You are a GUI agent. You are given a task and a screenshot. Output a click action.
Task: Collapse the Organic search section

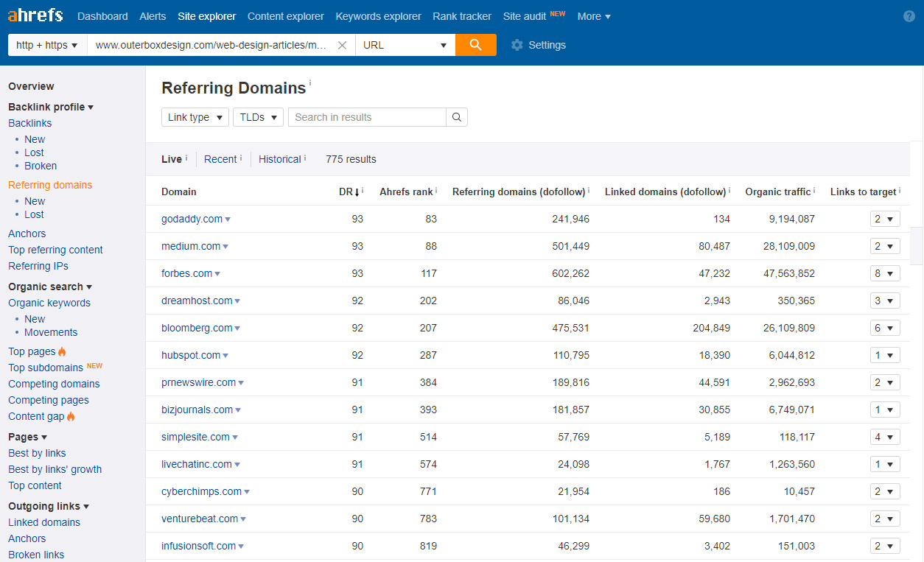click(x=50, y=287)
